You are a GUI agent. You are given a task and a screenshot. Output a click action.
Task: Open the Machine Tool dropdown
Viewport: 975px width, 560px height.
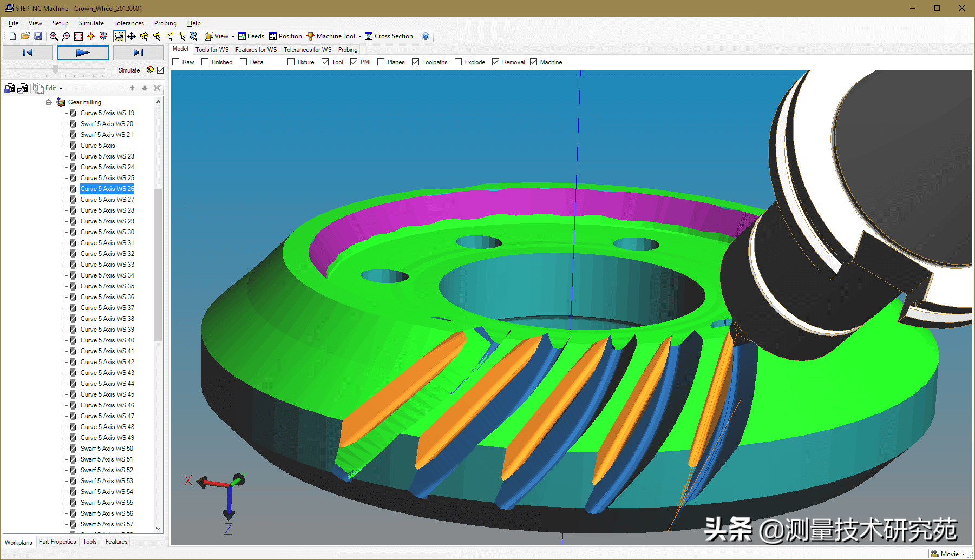pos(333,36)
